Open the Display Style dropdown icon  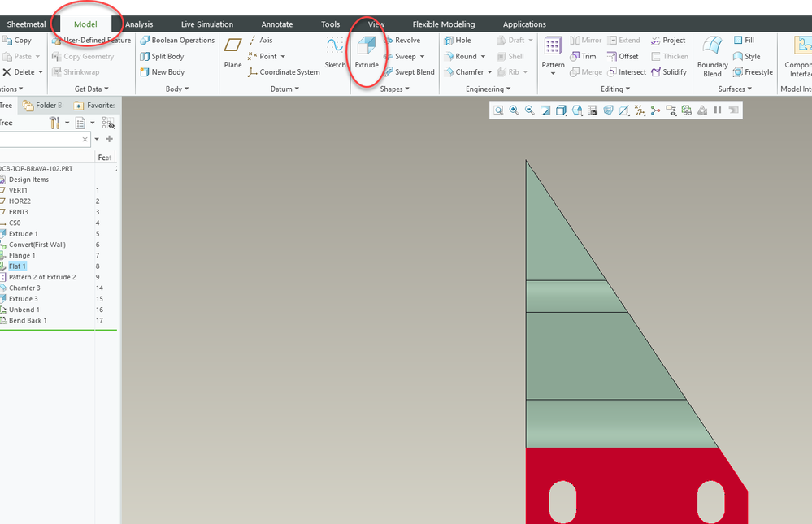561,110
